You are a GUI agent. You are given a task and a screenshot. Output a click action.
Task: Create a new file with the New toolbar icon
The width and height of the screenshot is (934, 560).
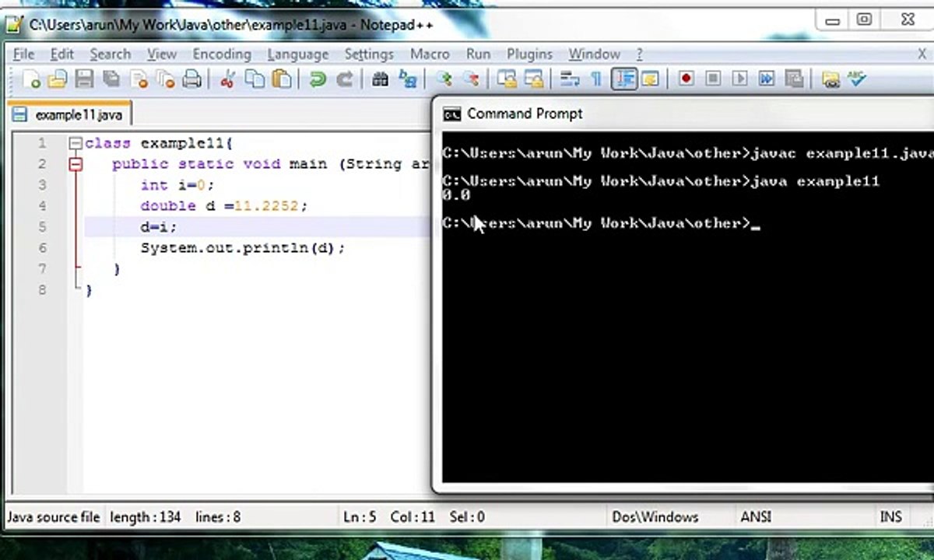pos(30,79)
